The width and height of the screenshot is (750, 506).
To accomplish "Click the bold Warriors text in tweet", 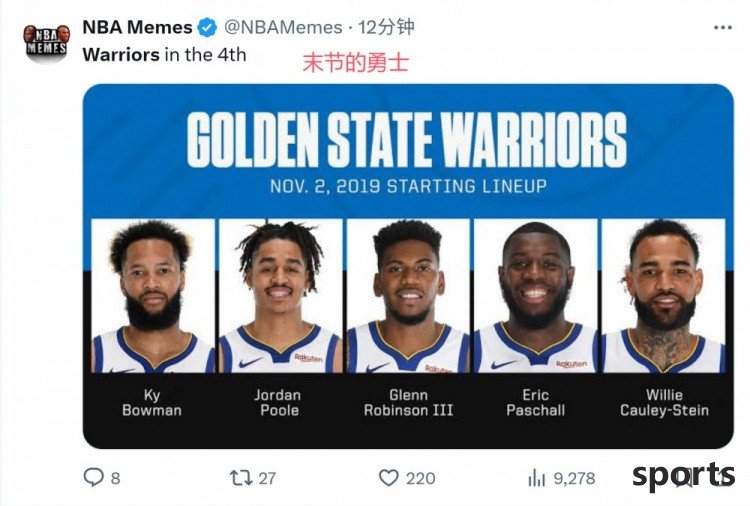I will tap(121, 55).
